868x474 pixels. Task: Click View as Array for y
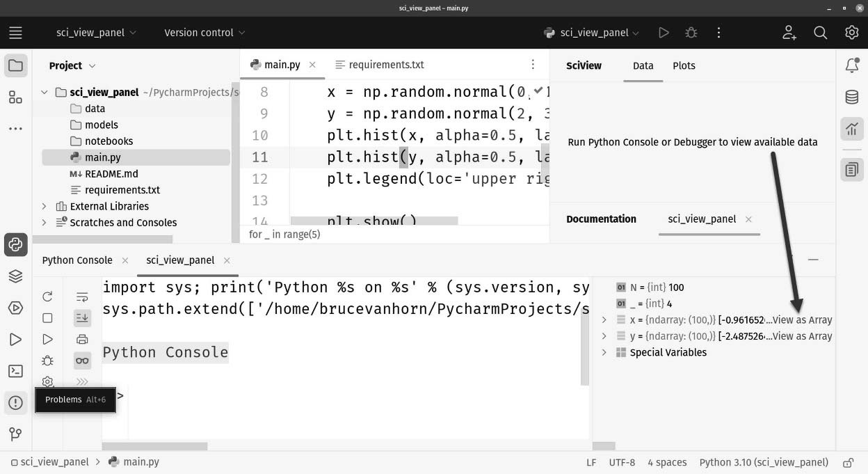(x=802, y=336)
